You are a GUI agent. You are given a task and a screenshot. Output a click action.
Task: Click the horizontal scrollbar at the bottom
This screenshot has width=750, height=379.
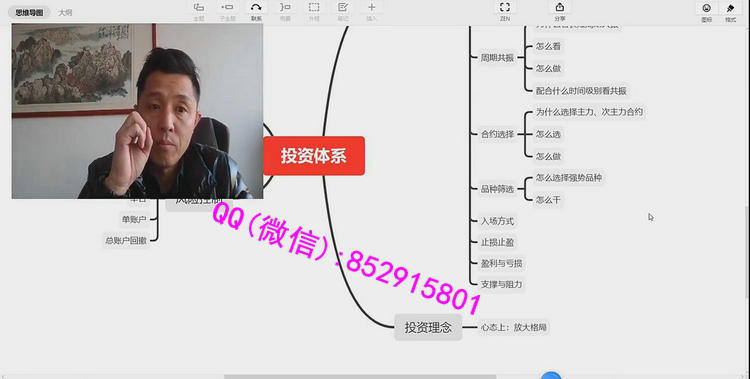pyautogui.click(x=360, y=377)
